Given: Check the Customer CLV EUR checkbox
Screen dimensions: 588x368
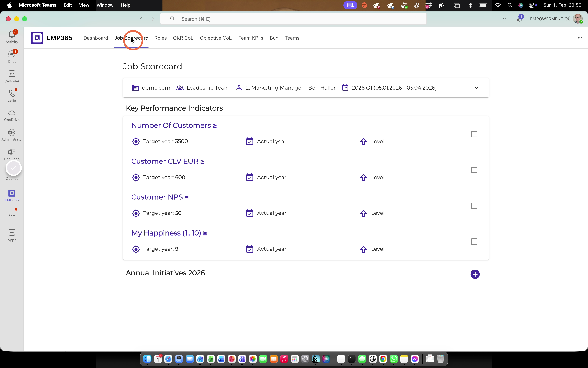Looking at the screenshot, I should pos(474,170).
